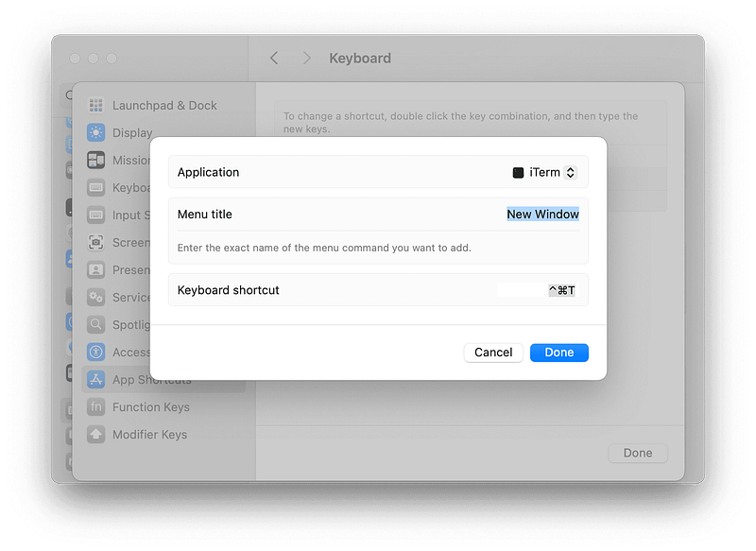The height and width of the screenshot is (551, 756).
Task: Select the Input Sources sidebar icon
Action: 96,215
